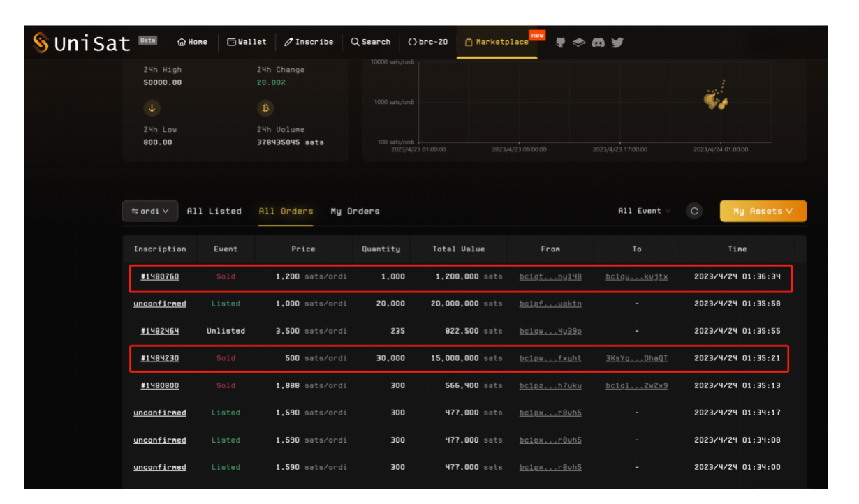The height and width of the screenshot is (504, 859).
Task: Click the price 1,200 sats/ordi
Action: pyautogui.click(x=311, y=276)
